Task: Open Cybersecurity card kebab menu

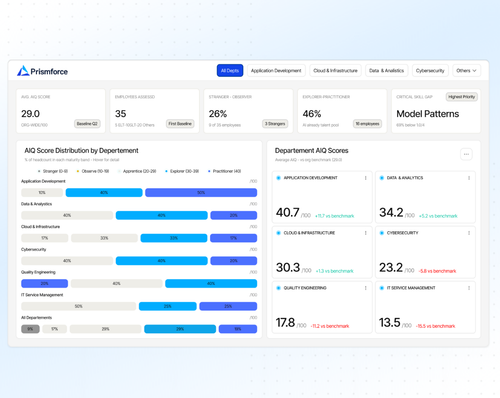Action: (x=469, y=233)
